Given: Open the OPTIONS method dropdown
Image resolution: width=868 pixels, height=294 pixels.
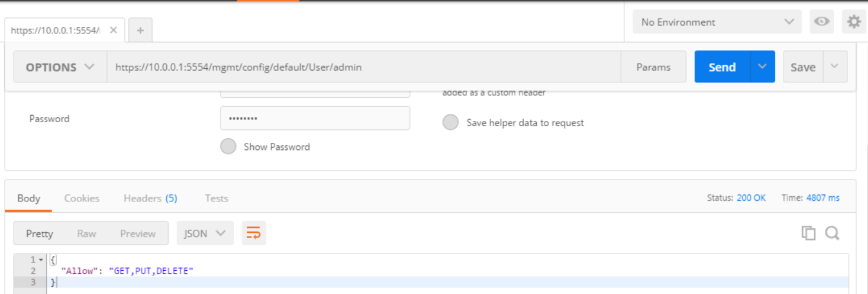Looking at the screenshot, I should tap(60, 67).
